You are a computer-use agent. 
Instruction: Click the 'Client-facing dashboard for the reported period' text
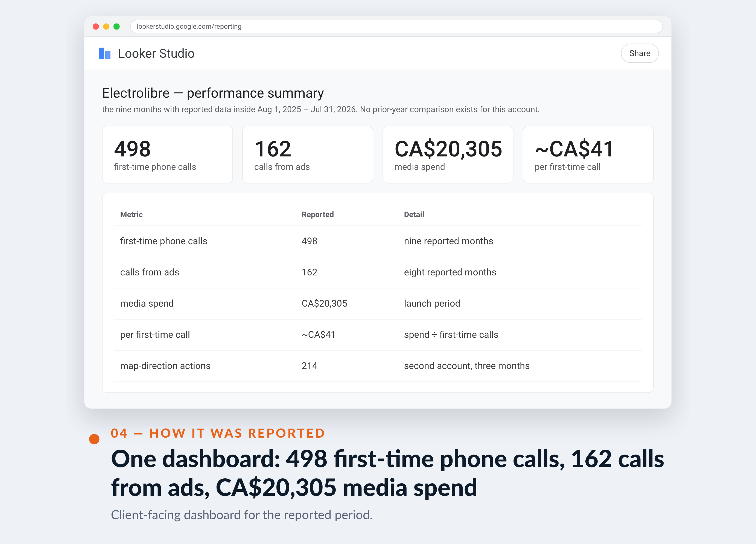[241, 515]
